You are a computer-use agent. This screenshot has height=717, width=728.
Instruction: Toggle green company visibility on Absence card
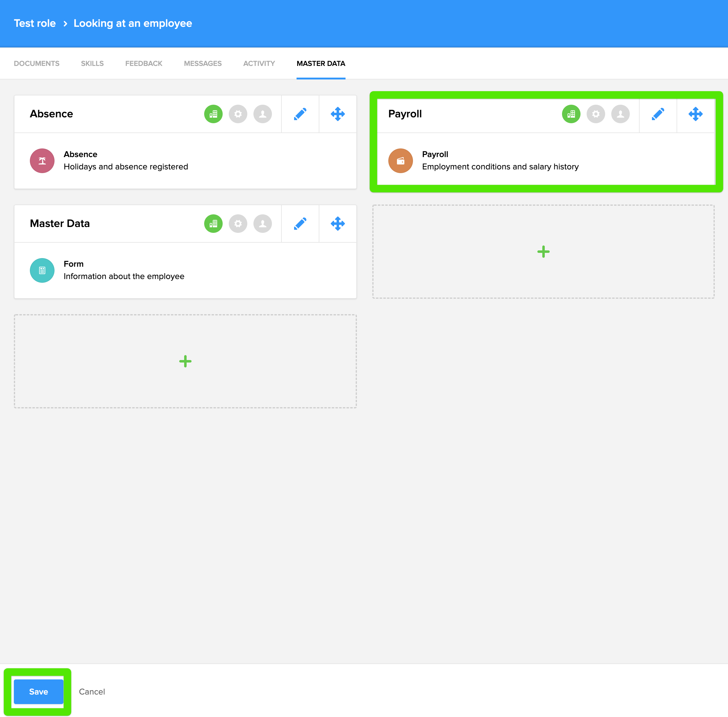click(213, 114)
